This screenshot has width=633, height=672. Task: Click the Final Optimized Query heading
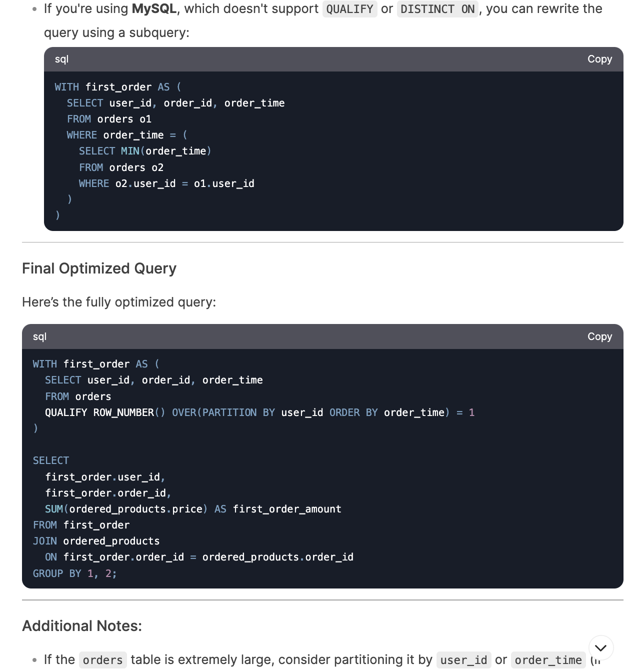coord(99,268)
